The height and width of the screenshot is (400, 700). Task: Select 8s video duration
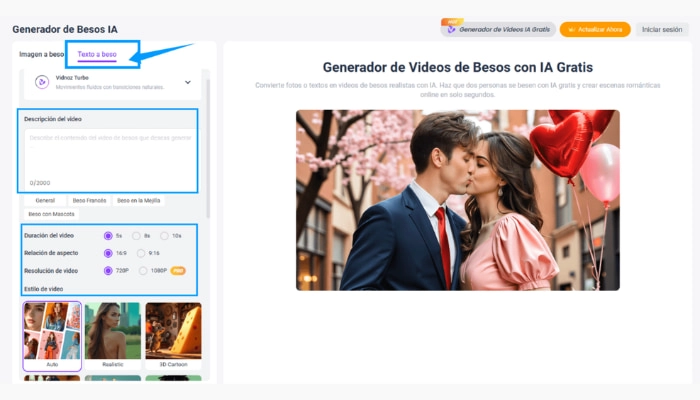136,236
